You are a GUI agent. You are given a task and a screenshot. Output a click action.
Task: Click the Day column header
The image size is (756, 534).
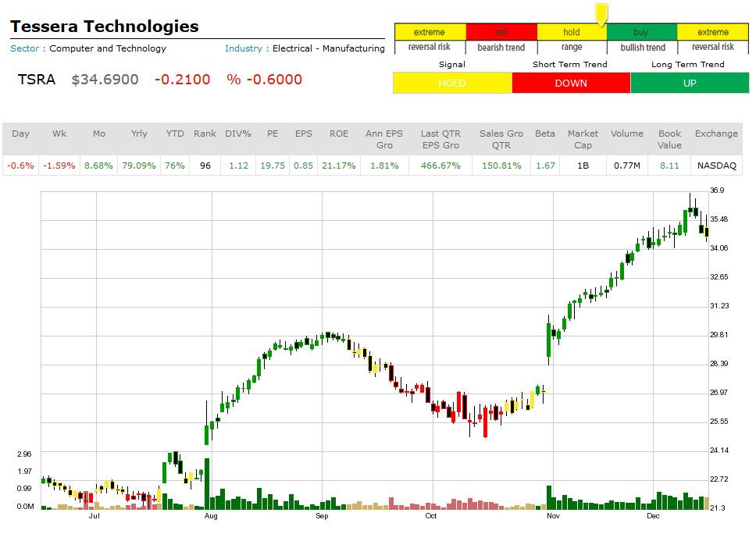(x=21, y=133)
